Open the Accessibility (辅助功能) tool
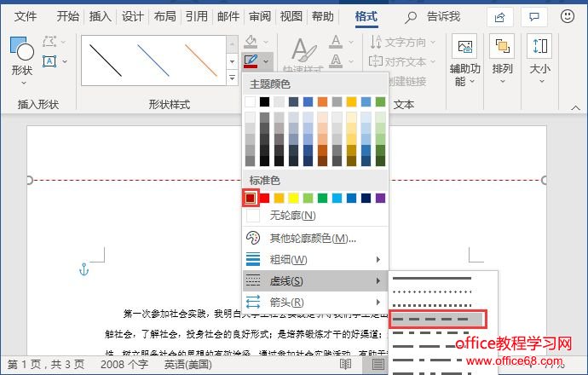The width and height of the screenshot is (588, 375). pos(464,60)
